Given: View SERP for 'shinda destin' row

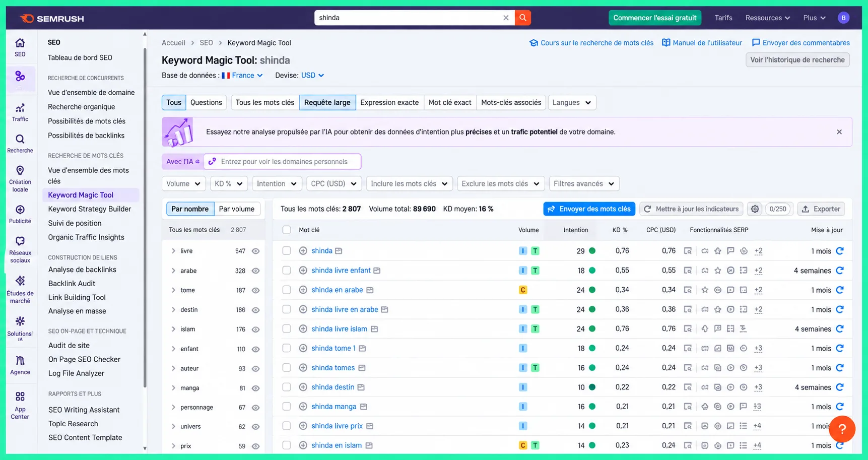Looking at the screenshot, I should click(x=688, y=387).
